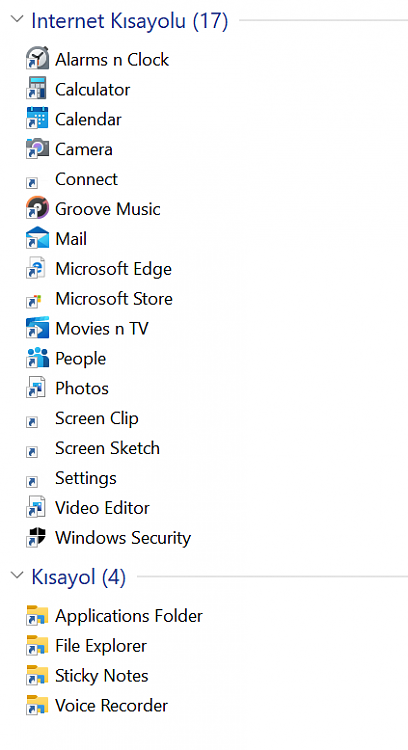Click the Calendar app icon
The image size is (408, 750).
37,119
